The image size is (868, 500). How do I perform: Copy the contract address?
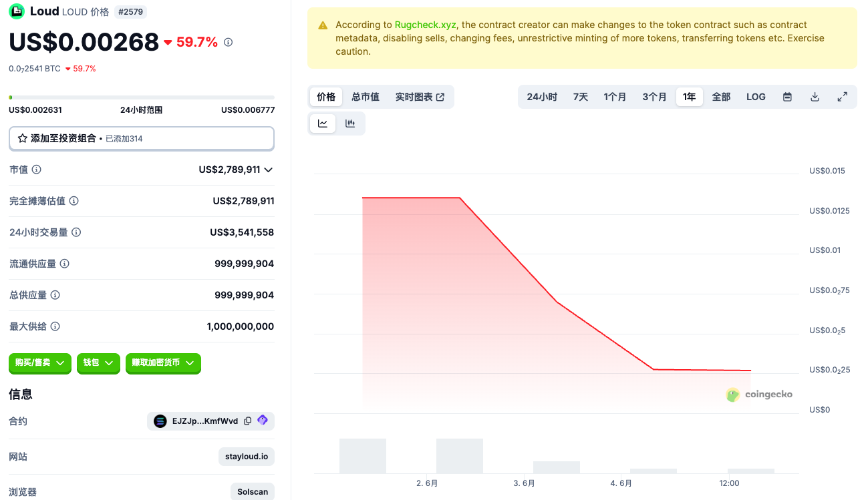tap(248, 421)
